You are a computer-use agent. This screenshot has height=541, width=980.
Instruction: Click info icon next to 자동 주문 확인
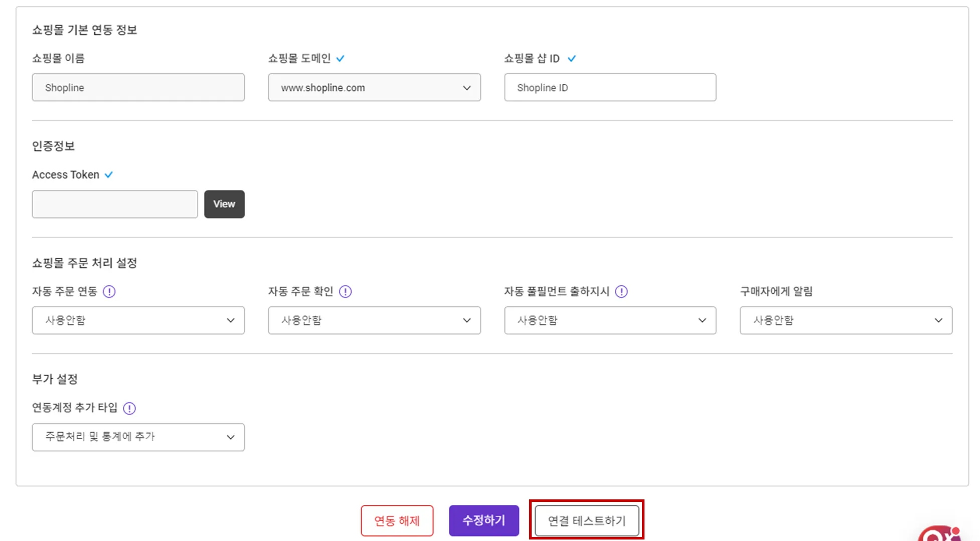(x=345, y=291)
